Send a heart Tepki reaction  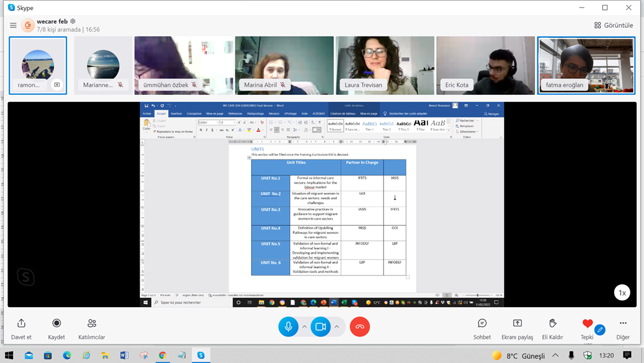pos(587,323)
